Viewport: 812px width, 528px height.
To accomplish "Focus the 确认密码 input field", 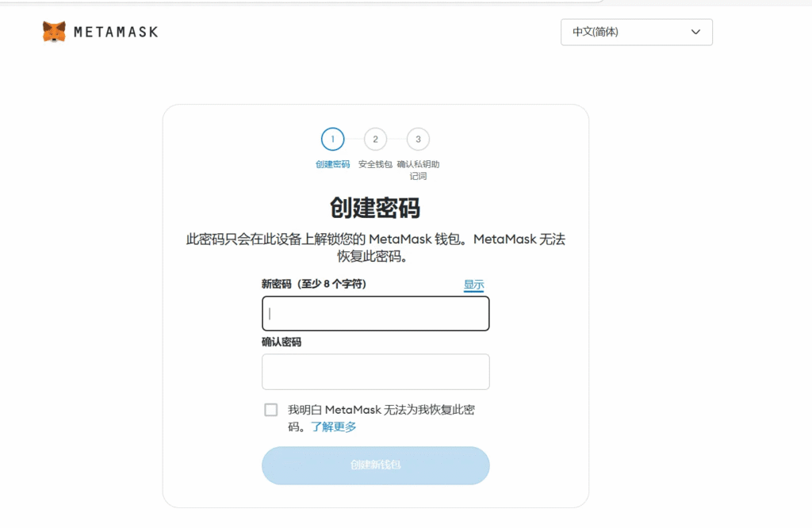I will click(375, 372).
